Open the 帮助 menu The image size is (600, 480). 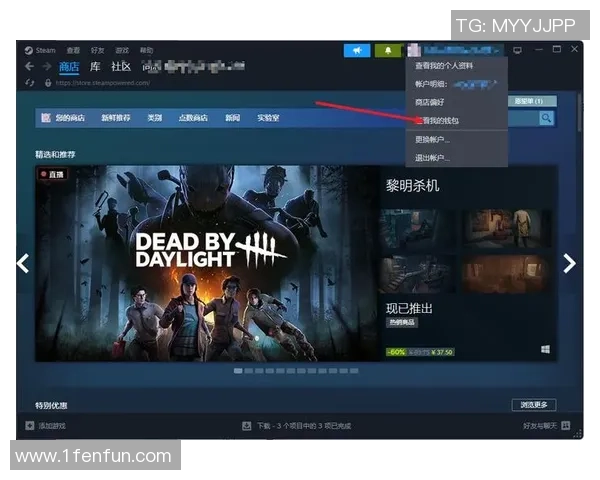coord(146,51)
